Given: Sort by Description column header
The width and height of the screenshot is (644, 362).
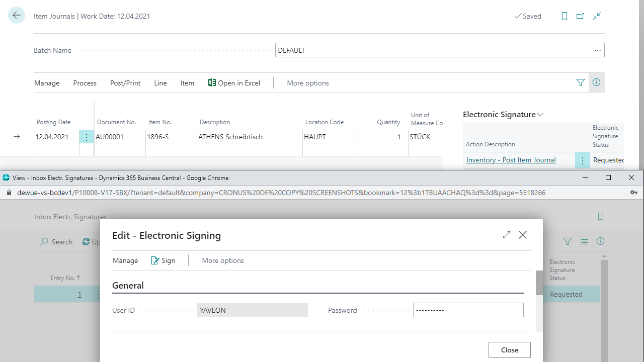Looking at the screenshot, I should pos(215,122).
